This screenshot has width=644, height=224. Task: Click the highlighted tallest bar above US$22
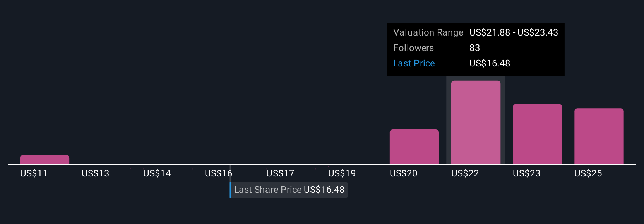[x=476, y=122]
